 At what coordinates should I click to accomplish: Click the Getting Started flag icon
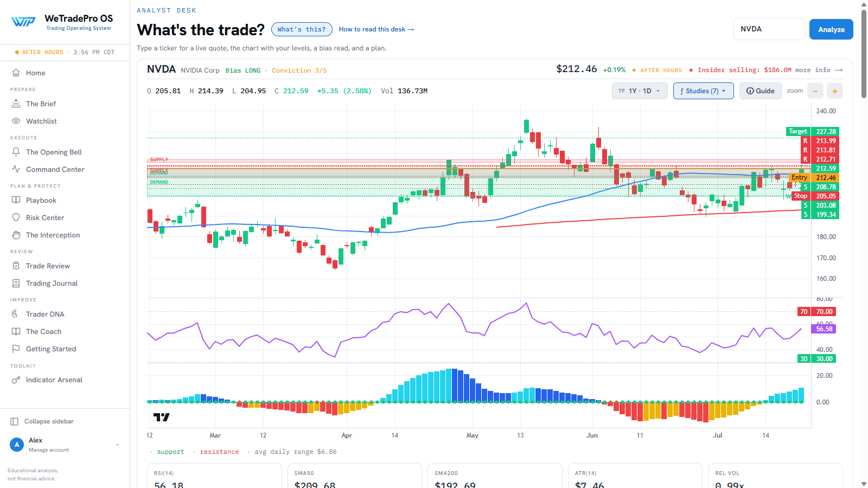point(16,349)
